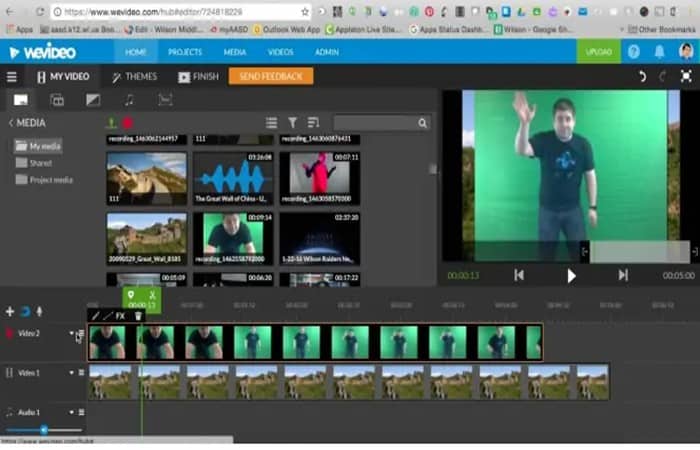The width and height of the screenshot is (700, 450).
Task: Switch to the MY VIDEO tab
Action: 63,77
